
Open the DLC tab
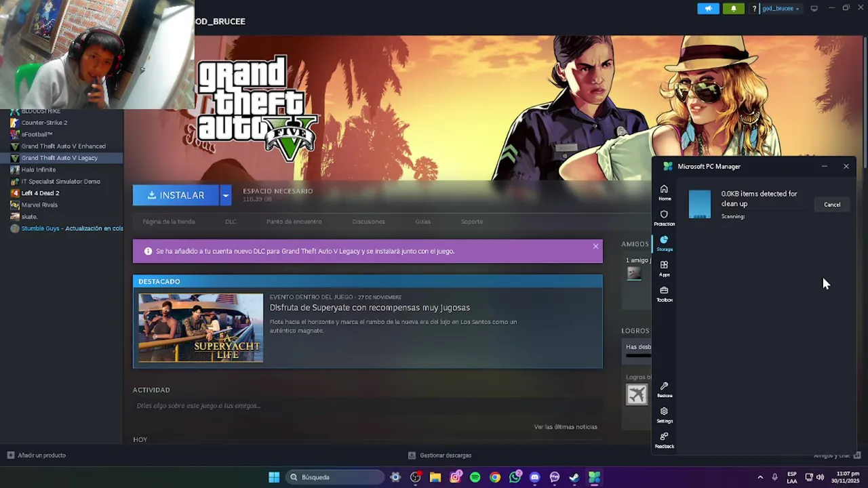[231, 222]
